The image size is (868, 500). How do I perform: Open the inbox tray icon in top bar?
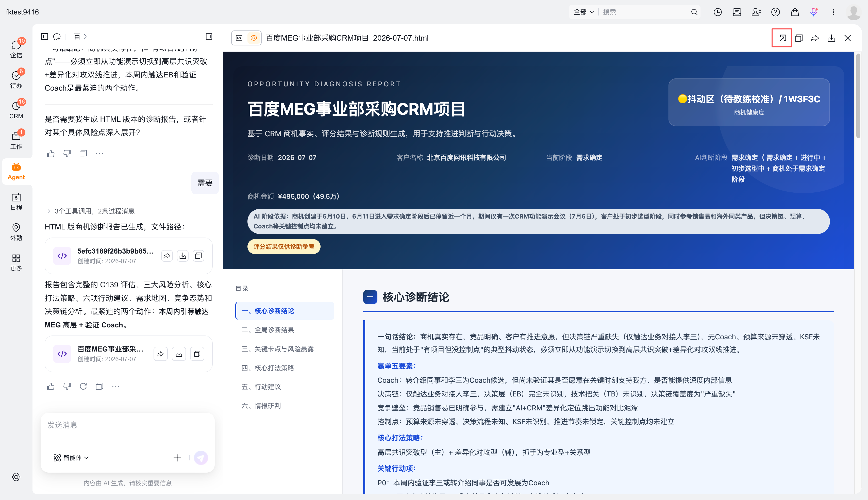pyautogui.click(x=737, y=12)
